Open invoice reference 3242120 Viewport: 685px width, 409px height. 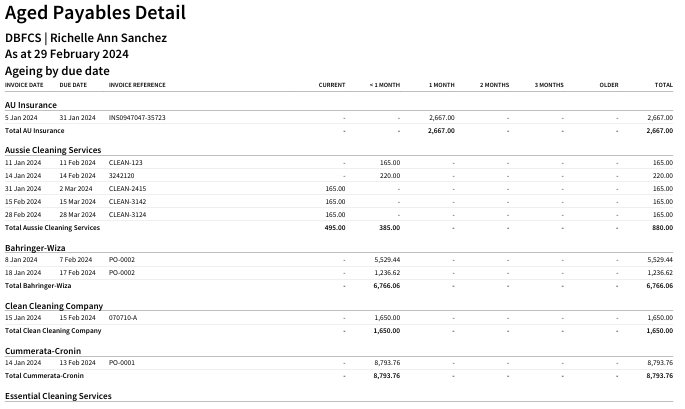pos(121,176)
